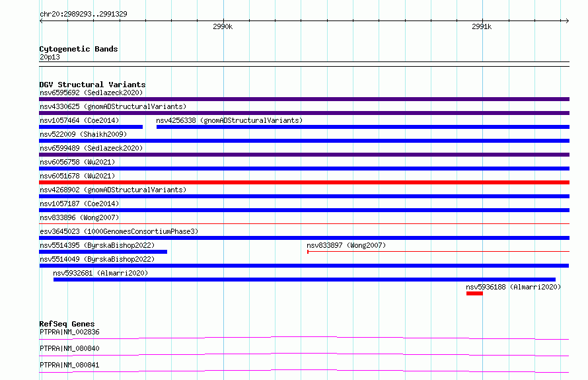Screen dimensions: 588x380
Task: Click the RefSeq Genes track title
Action: tap(67, 324)
